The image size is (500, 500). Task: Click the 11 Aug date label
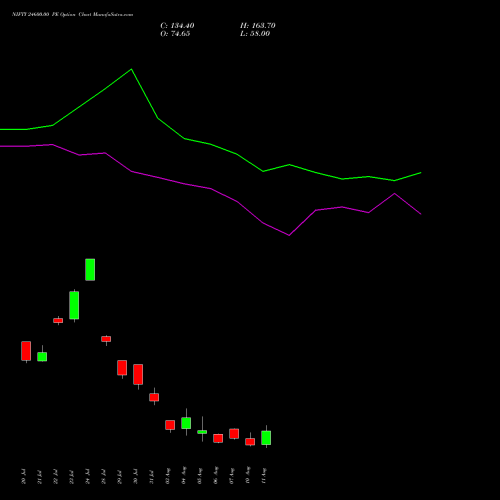pyautogui.click(x=264, y=476)
